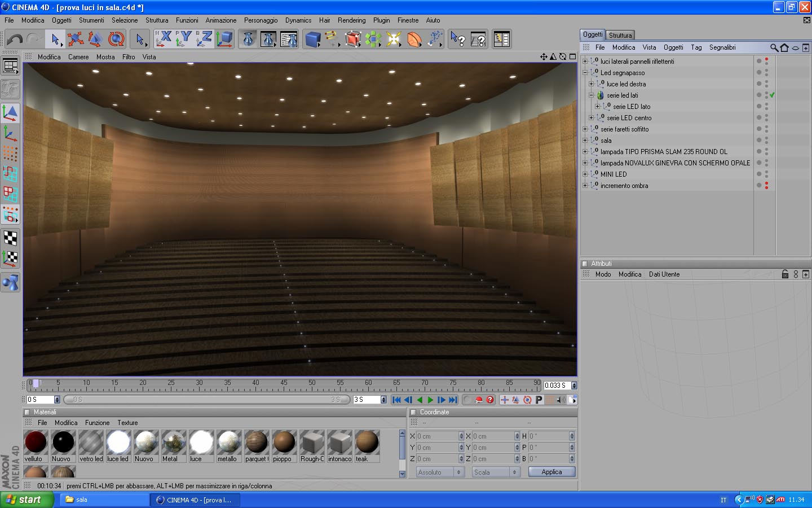The width and height of the screenshot is (812, 508).
Task: Click the Applica button
Action: coord(551,472)
